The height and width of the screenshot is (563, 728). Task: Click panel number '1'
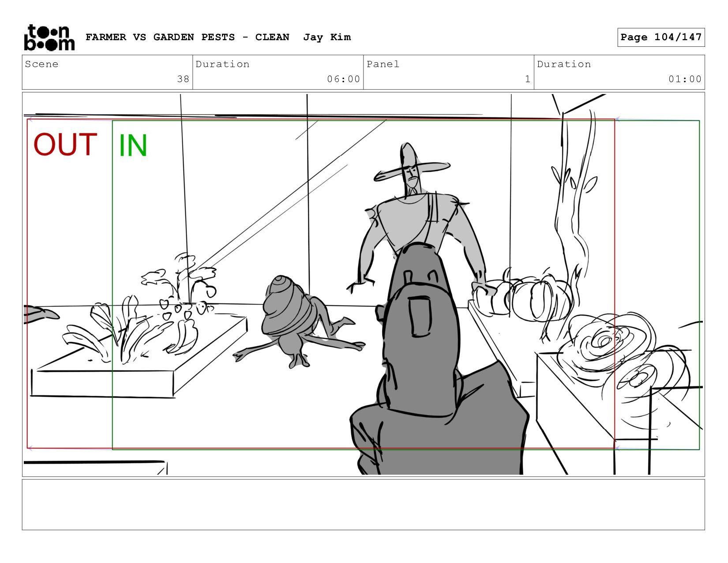527,79
